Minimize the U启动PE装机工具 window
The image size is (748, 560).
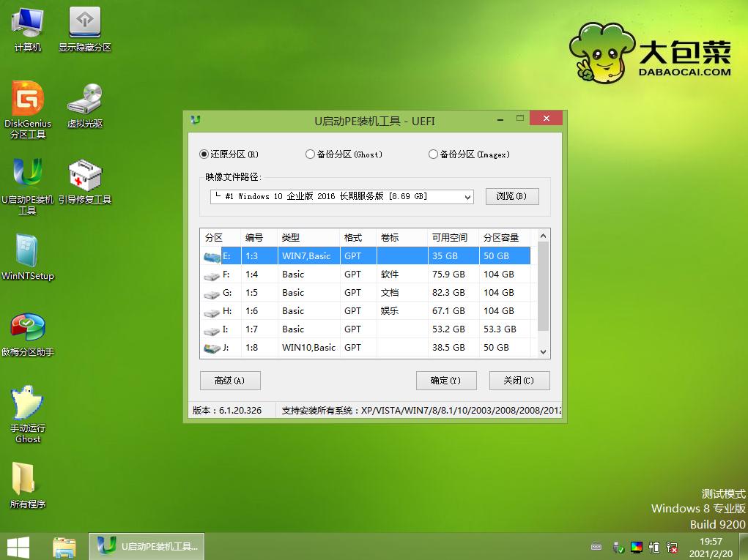click(x=500, y=119)
